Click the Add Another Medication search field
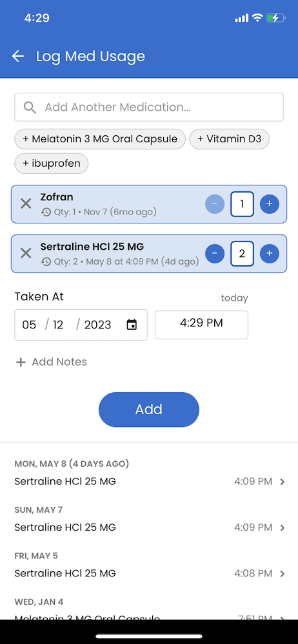 [149, 107]
